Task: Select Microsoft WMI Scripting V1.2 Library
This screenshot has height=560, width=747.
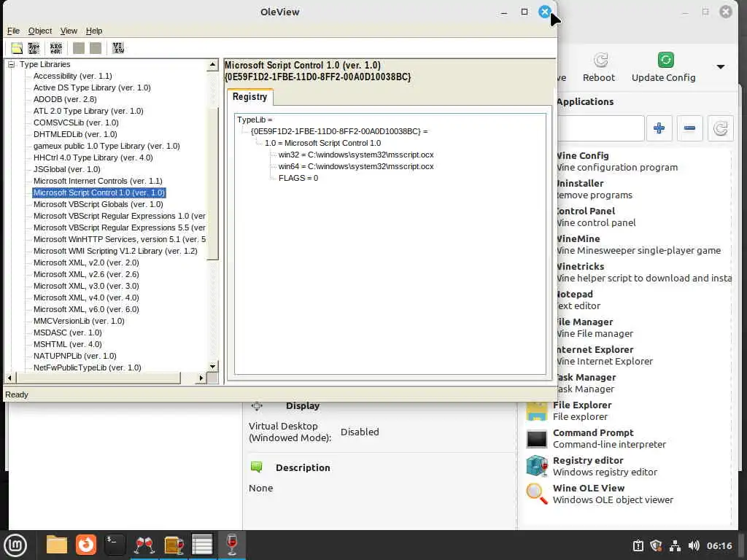Action: [x=115, y=251]
